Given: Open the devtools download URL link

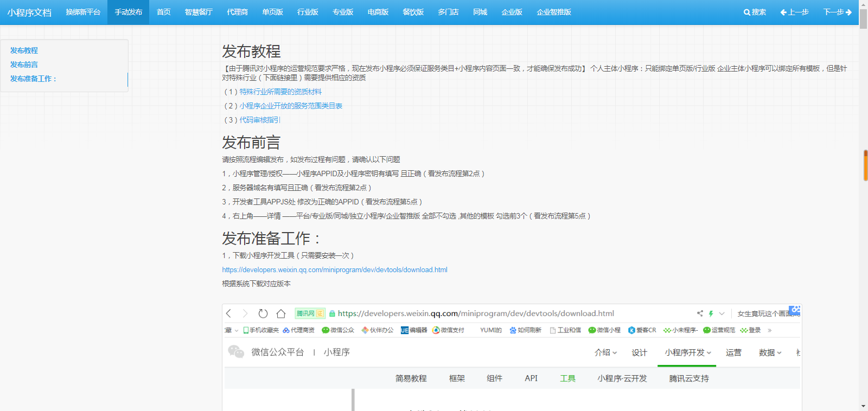Looking at the screenshot, I should click(x=335, y=269).
